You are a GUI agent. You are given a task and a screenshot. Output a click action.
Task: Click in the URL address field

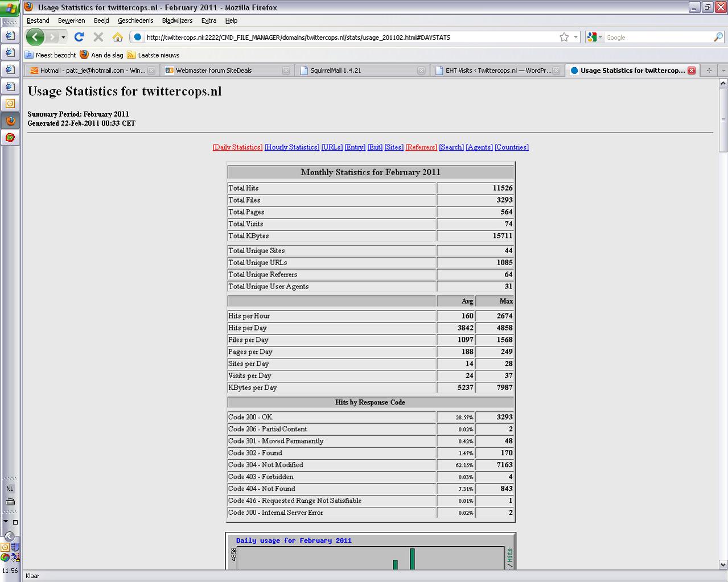click(350, 38)
